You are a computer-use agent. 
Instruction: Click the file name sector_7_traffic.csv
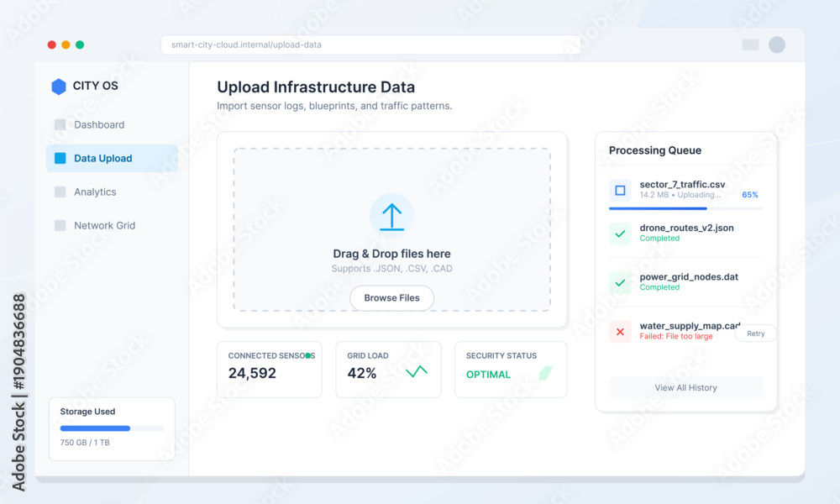click(682, 184)
